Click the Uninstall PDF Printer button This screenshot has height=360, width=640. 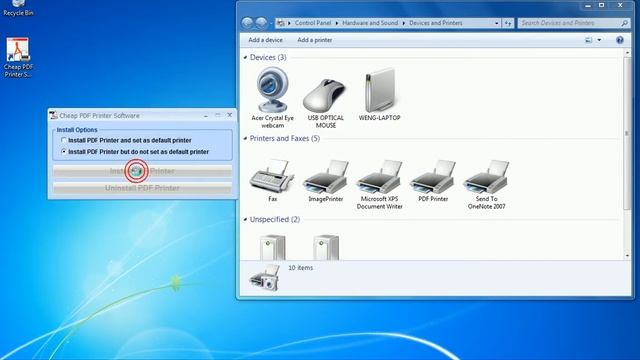[142, 188]
